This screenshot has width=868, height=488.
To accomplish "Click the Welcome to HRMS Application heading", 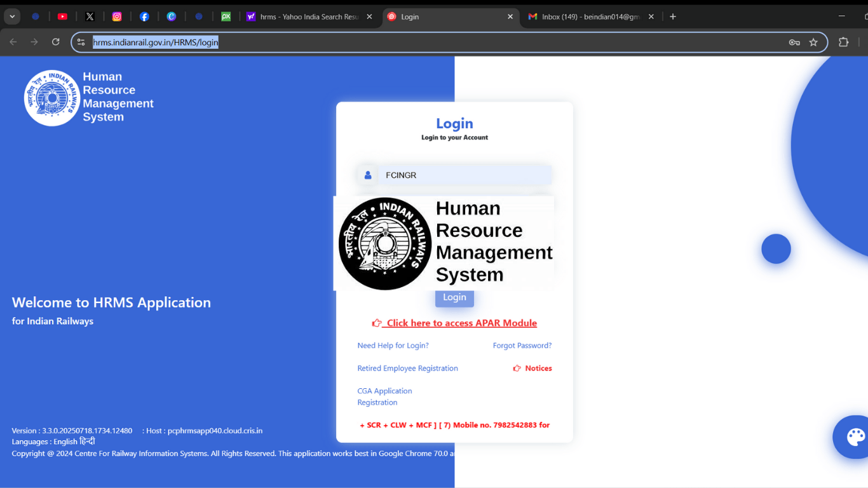I will coord(111,302).
